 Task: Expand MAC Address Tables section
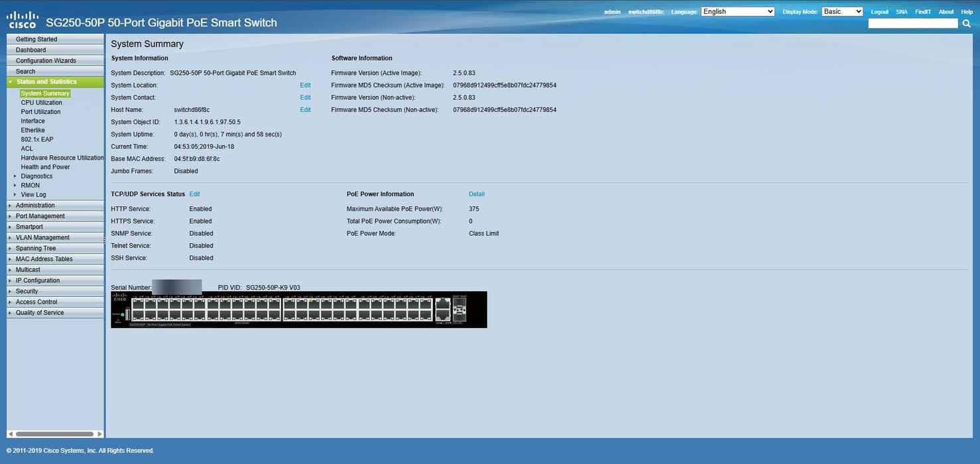[x=55, y=259]
